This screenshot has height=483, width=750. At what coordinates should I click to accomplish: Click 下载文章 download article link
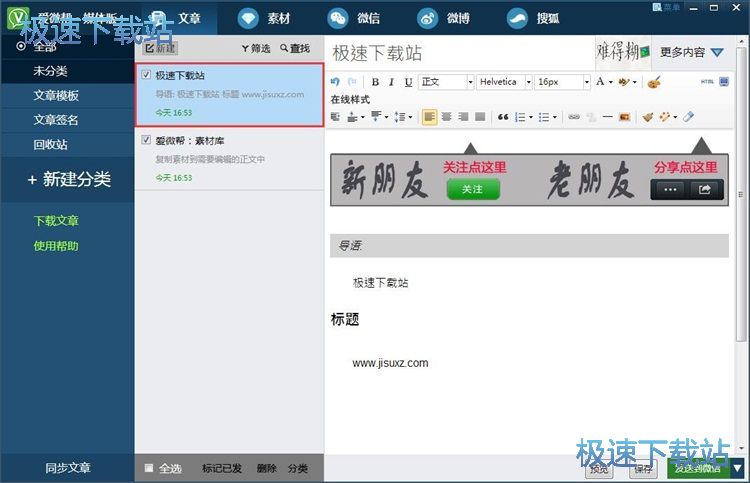(56, 221)
